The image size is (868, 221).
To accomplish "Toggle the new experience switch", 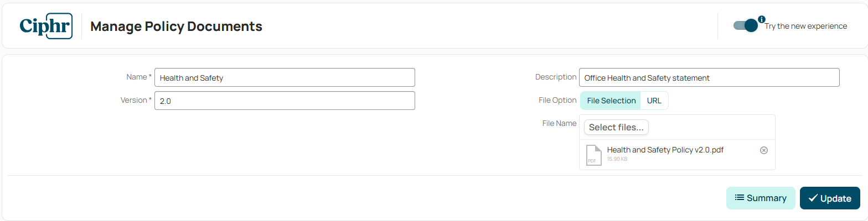I will point(746,25).
